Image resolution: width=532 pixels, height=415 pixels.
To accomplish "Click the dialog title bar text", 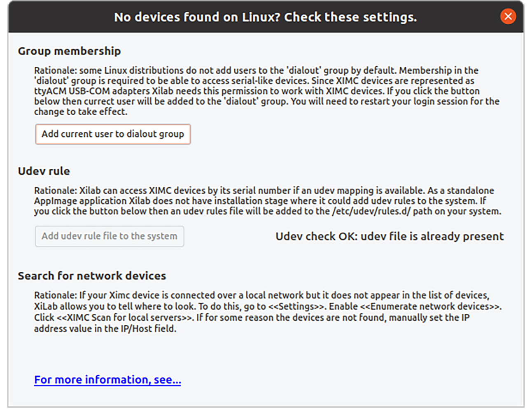I will [265, 17].
